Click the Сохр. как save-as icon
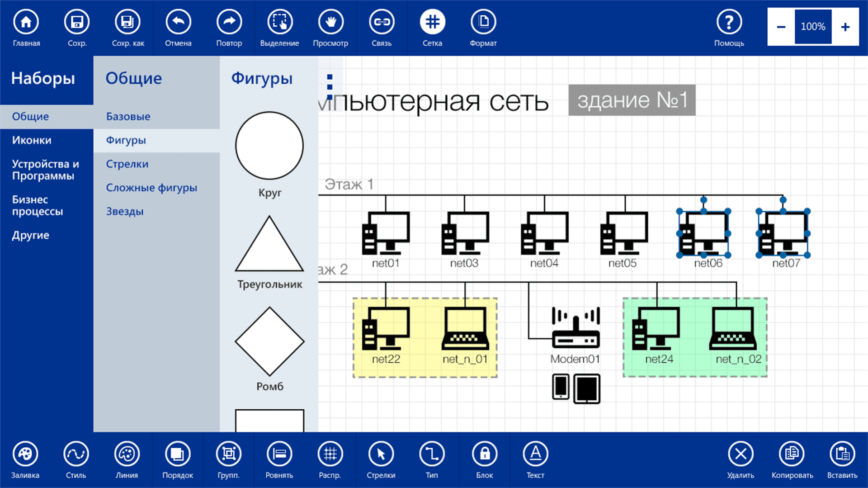The height and width of the screenshot is (488, 868). coord(127,22)
